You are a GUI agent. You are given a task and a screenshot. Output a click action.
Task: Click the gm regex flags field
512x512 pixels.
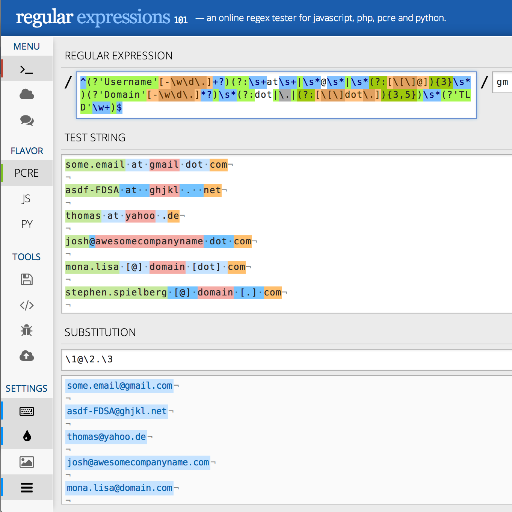click(x=502, y=82)
